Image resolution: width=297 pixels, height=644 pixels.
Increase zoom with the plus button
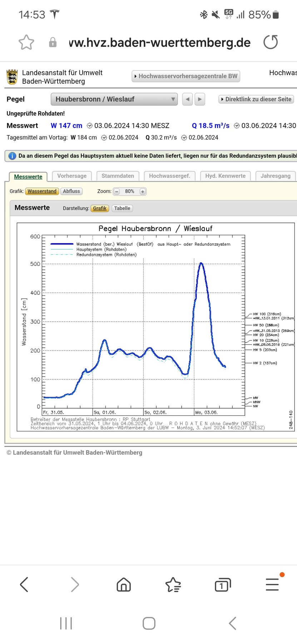143,192
